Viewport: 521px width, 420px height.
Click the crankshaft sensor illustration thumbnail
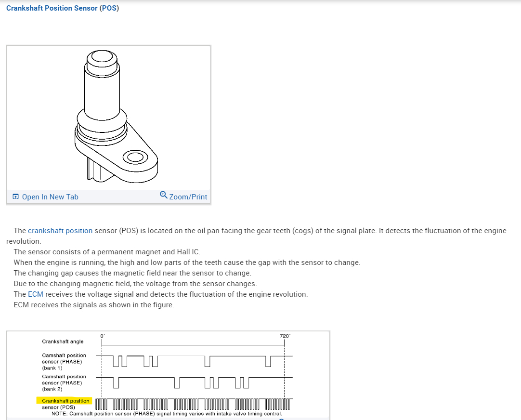(109, 118)
